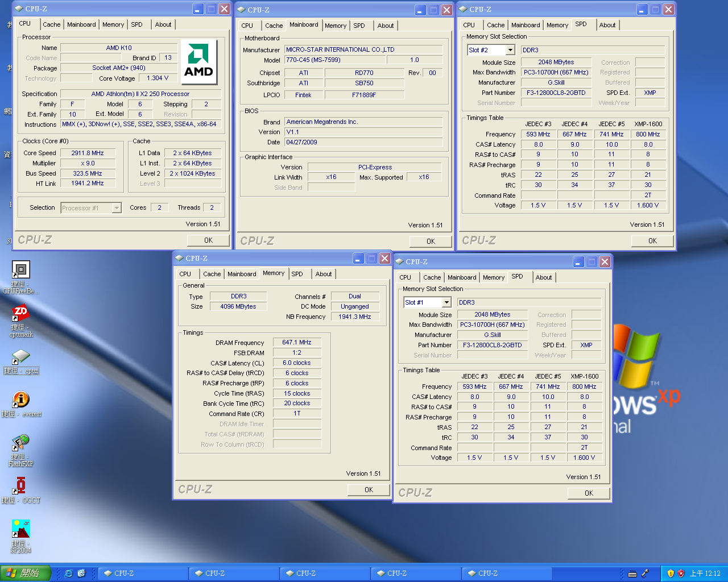Viewport: 728px width, 582px height.
Task: Close the Slot #1 SPD CPU-Z window
Action: [605, 262]
